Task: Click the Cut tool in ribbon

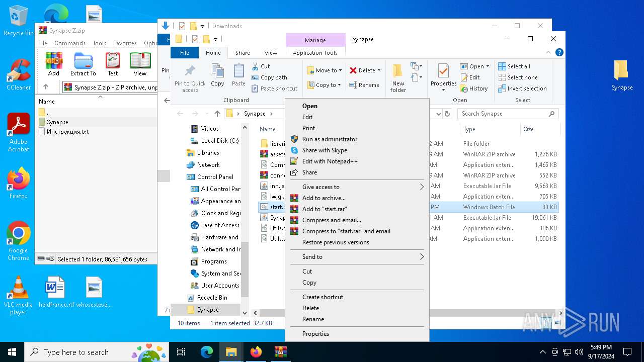Action: point(260,66)
